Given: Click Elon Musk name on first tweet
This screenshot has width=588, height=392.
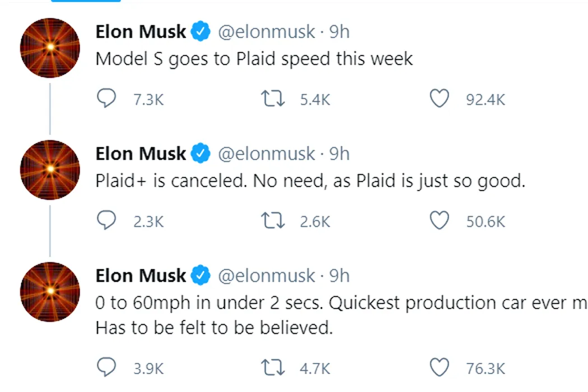Looking at the screenshot, I should pos(141,31).
